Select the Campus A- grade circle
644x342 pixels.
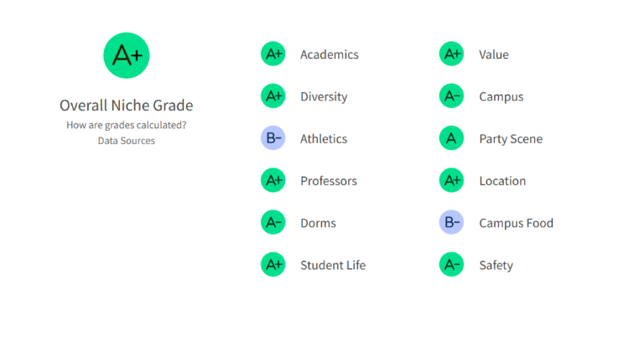(451, 96)
